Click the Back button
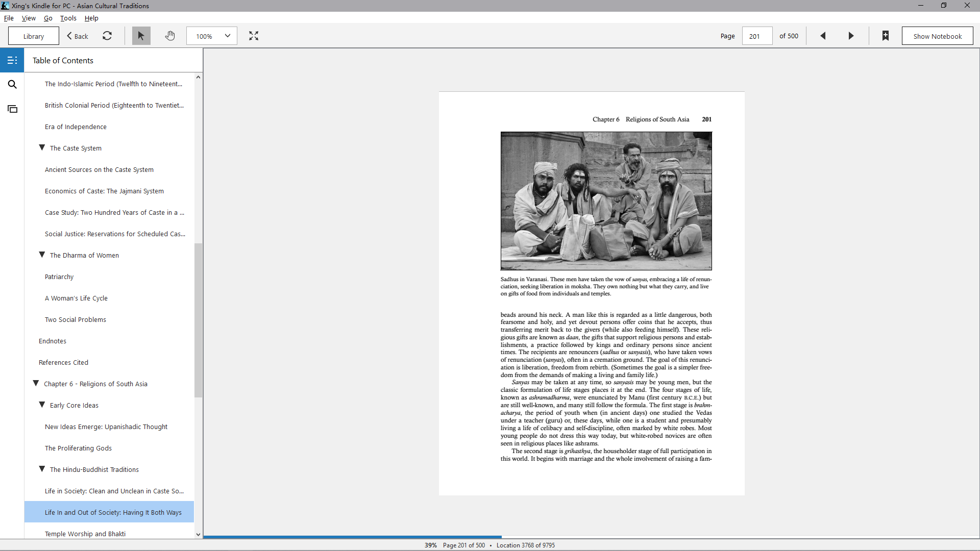This screenshot has height=551, width=980. click(x=78, y=36)
